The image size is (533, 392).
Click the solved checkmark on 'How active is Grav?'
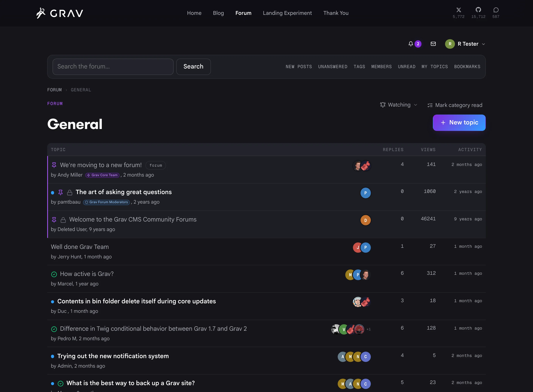[54, 274]
